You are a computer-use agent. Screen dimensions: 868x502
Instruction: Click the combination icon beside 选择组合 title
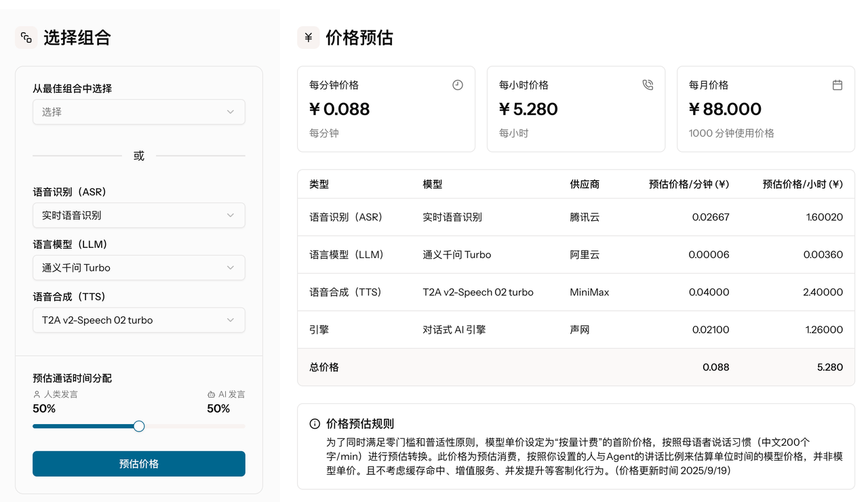pyautogui.click(x=26, y=37)
